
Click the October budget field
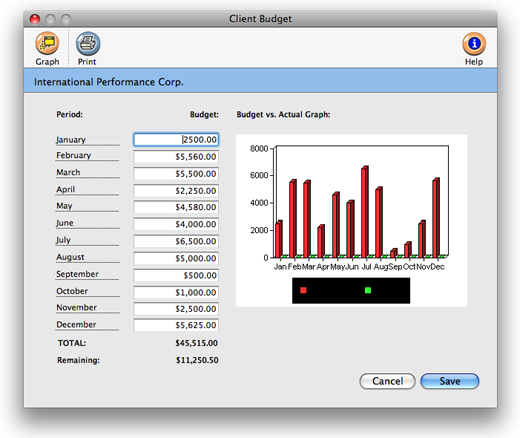coord(176,292)
